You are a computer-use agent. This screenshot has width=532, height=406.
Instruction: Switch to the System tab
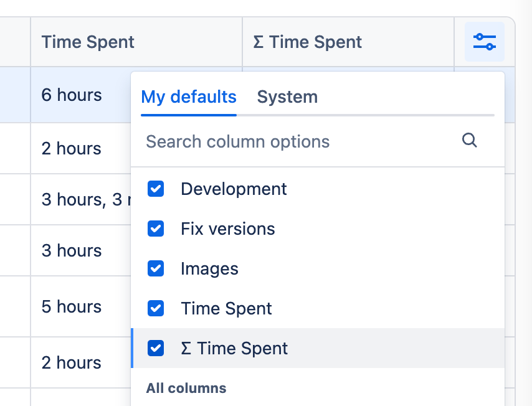coord(287,97)
